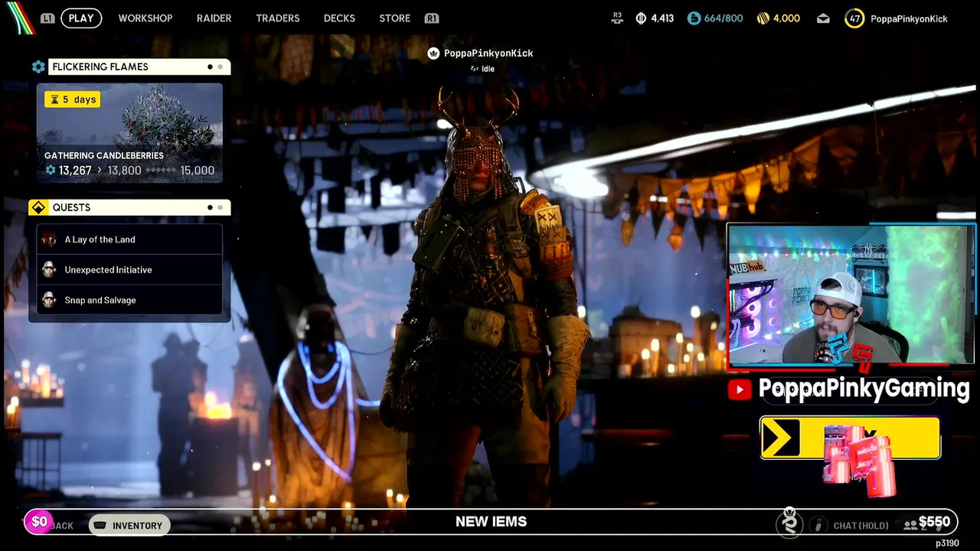
Task: Switch to the RAIDER tab
Action: tap(214, 18)
